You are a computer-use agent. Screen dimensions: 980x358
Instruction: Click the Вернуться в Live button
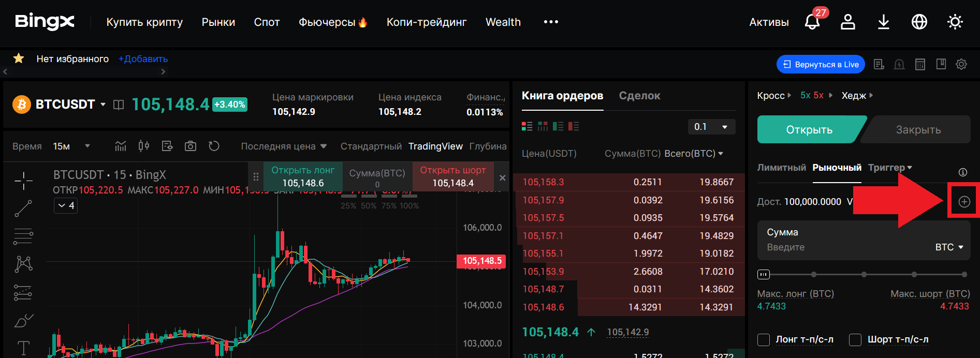tap(821, 65)
